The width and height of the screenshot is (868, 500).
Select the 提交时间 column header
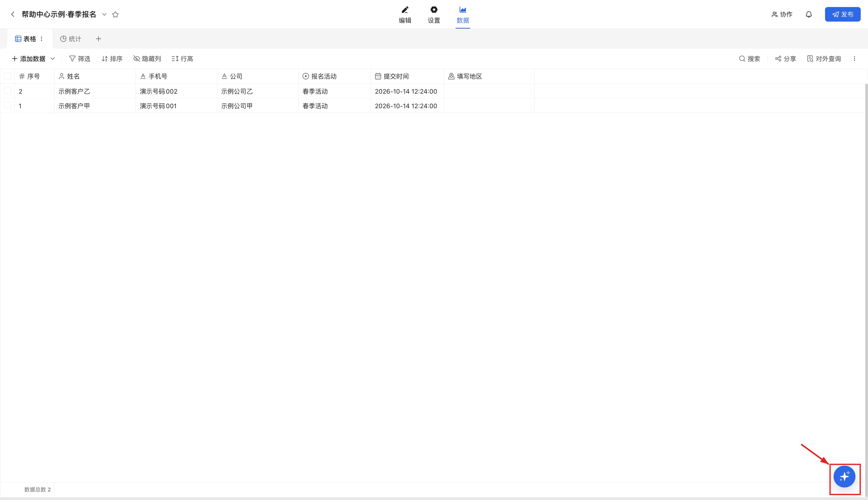tap(408, 76)
